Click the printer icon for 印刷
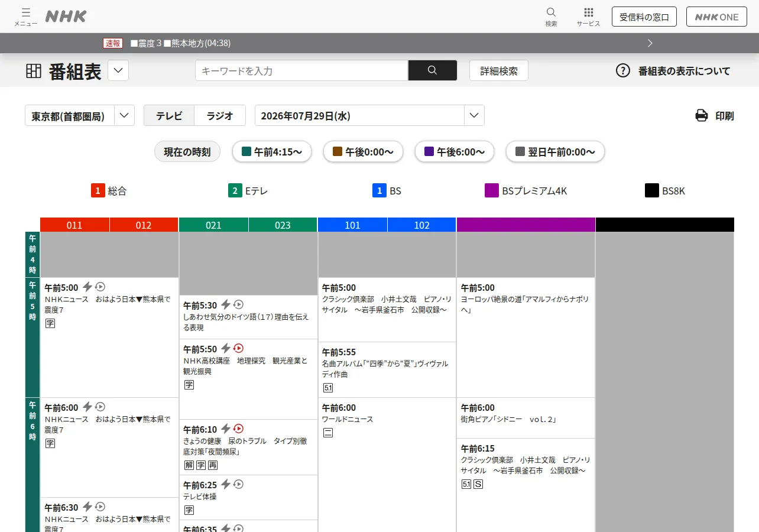 (x=702, y=116)
